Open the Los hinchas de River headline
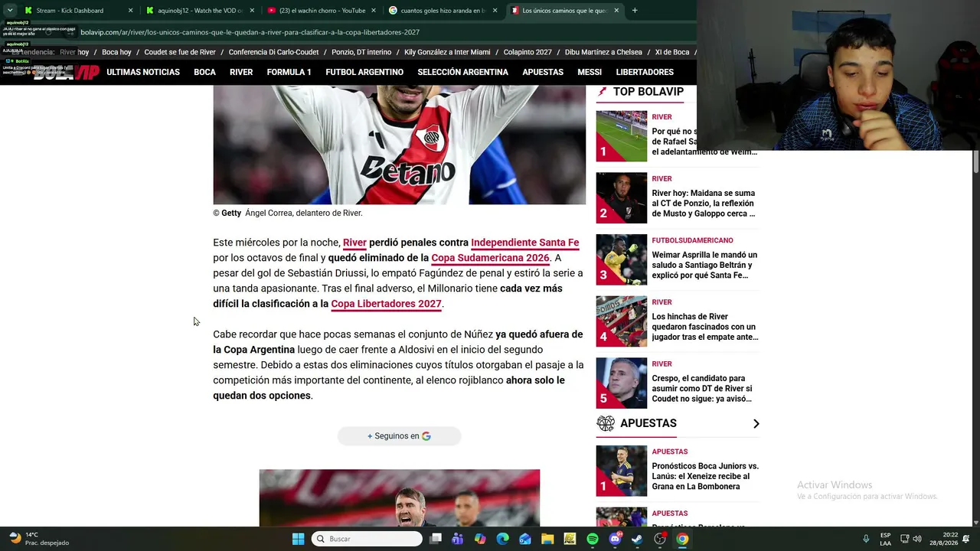The height and width of the screenshot is (551, 980). coord(704,327)
